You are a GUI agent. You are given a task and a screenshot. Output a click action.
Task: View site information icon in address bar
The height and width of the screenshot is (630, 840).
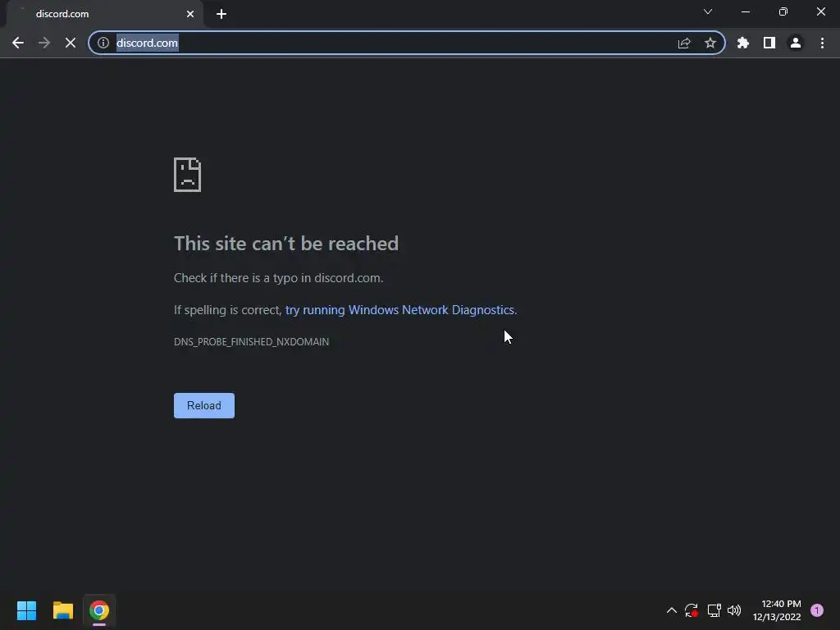tap(103, 43)
